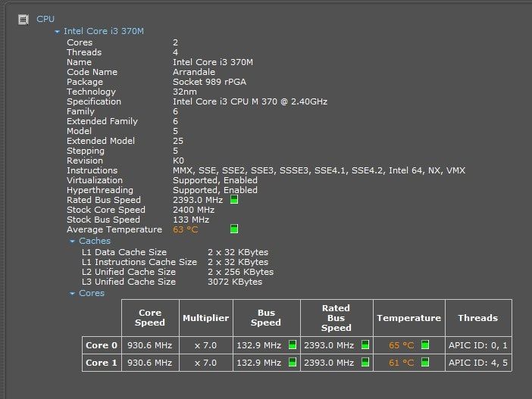This screenshot has height=399, width=532.
Task: Select the Average Temperature value 63 °C
Action: point(185,229)
